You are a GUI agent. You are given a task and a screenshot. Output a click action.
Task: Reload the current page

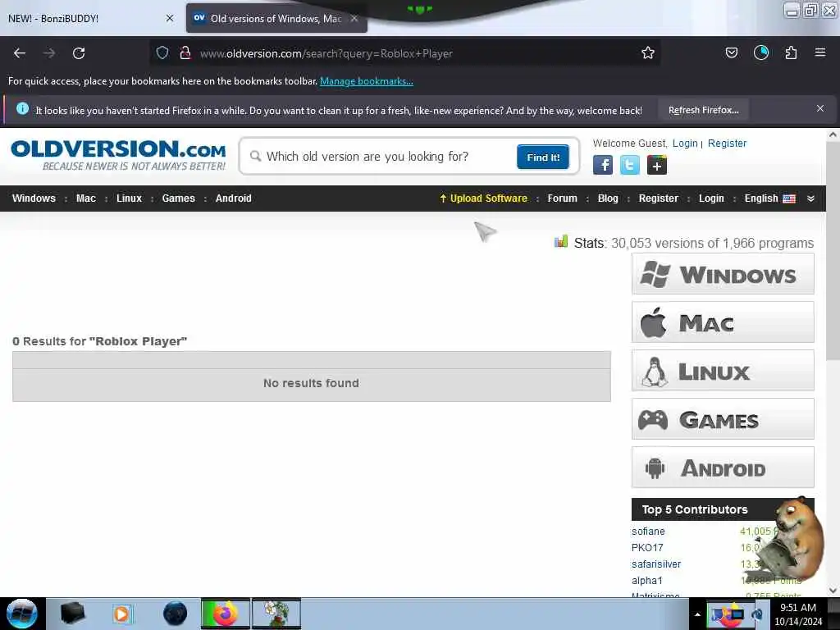click(79, 53)
